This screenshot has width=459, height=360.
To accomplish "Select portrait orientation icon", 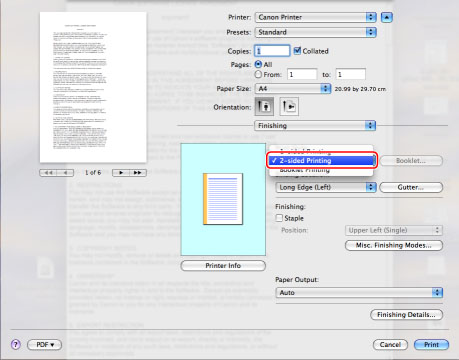I will tap(264, 107).
